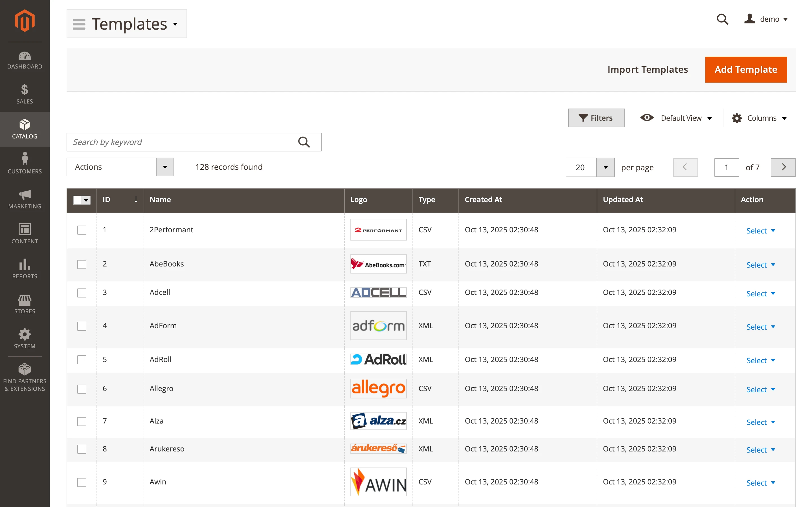812x507 pixels.
Task: Open Stores from the sidebar menu
Action: [x=25, y=303]
